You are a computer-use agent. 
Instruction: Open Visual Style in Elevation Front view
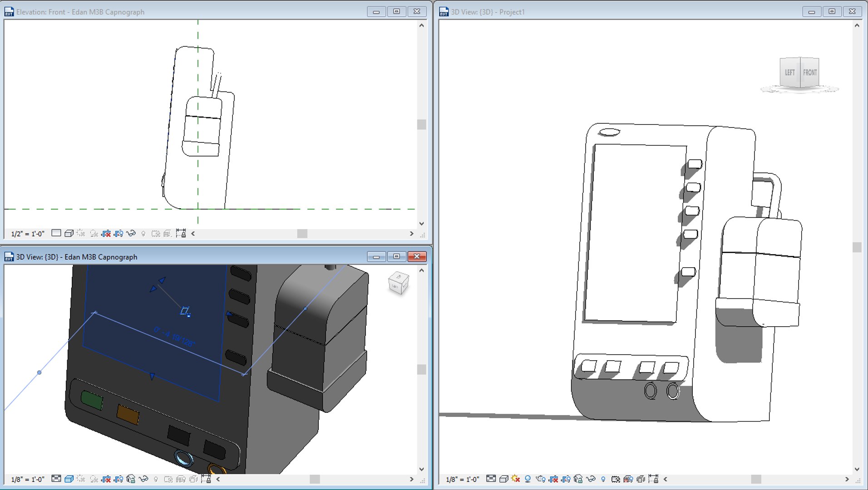tap(69, 233)
